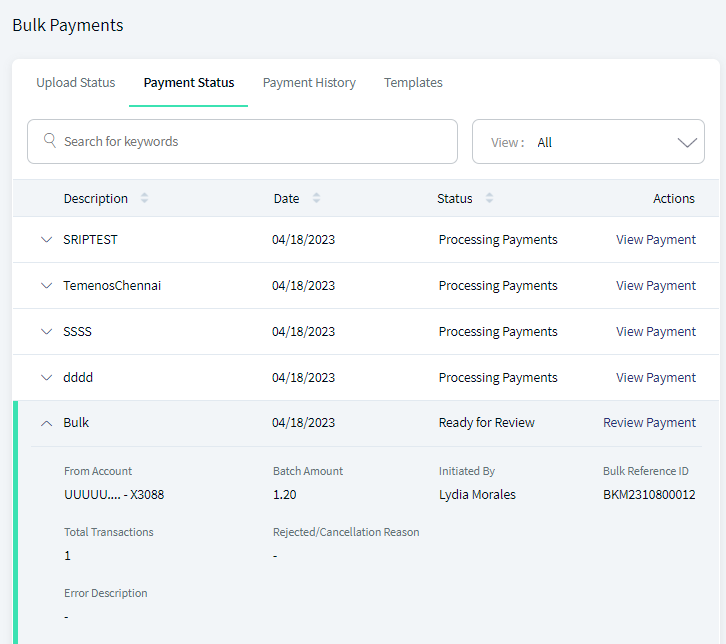Click From Account UUUUU.... - X3088
Viewport: 726px width, 644px height.
click(114, 494)
